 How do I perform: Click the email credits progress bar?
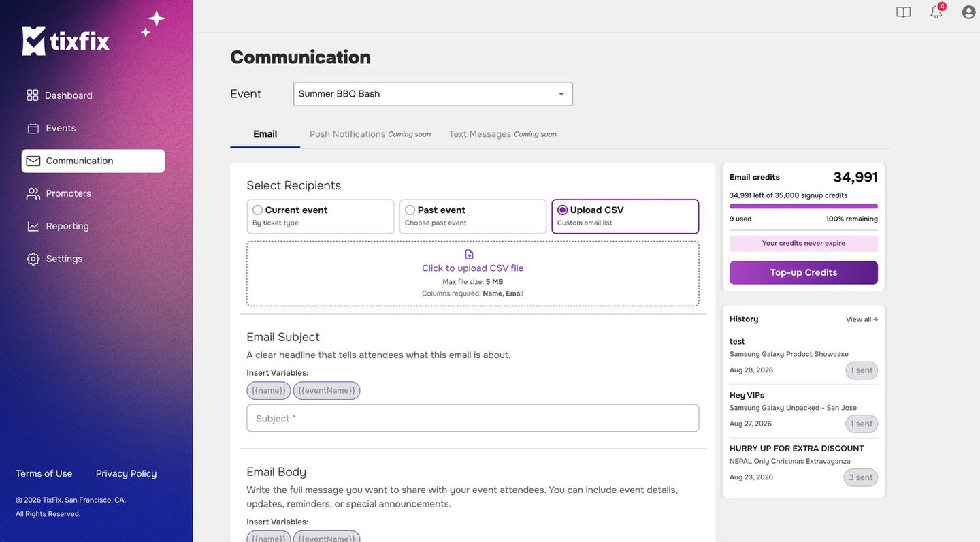[804, 206]
